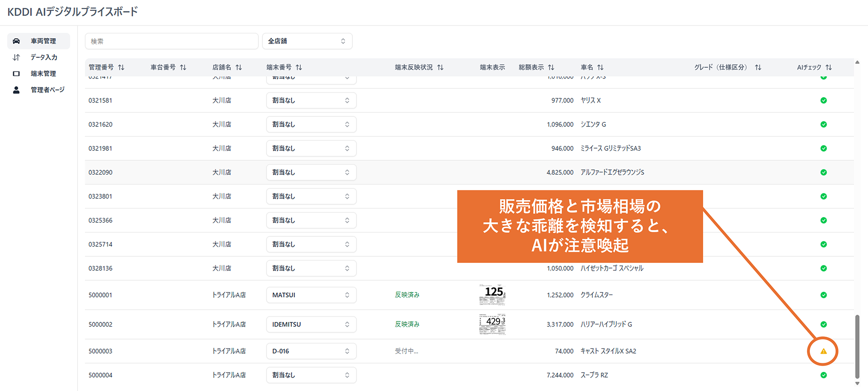Click the car icon for 車両管理
The height and width of the screenshot is (391, 868).
[x=16, y=41]
